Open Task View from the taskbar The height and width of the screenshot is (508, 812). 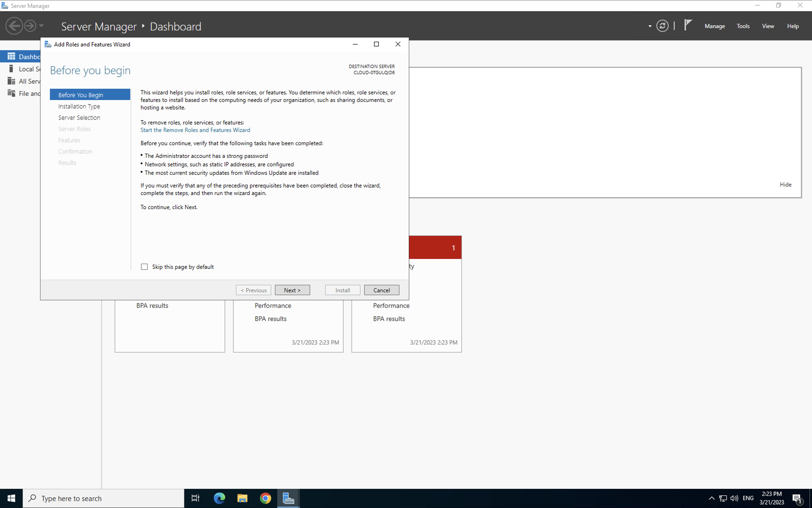(x=195, y=498)
